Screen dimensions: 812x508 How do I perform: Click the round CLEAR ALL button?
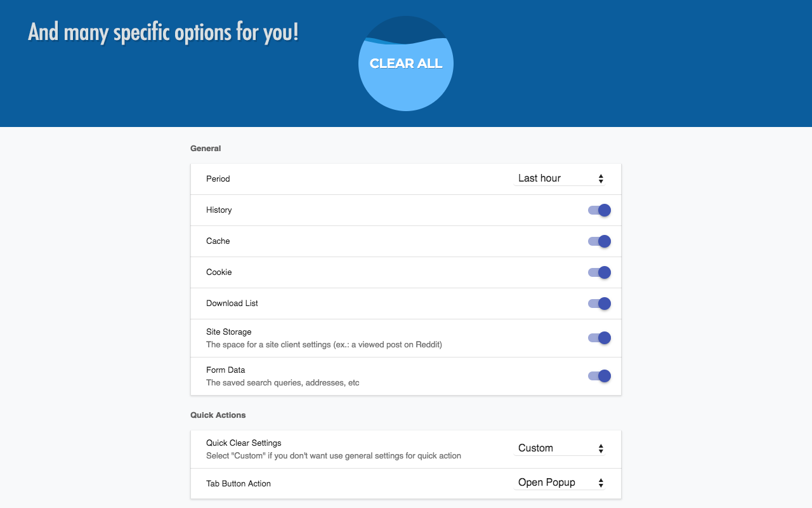[406, 63]
